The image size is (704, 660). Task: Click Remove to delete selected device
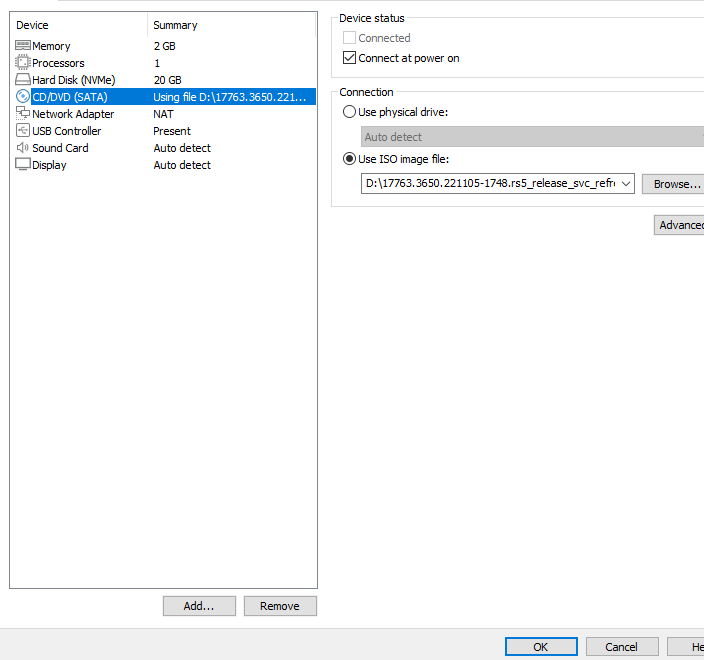pos(280,606)
